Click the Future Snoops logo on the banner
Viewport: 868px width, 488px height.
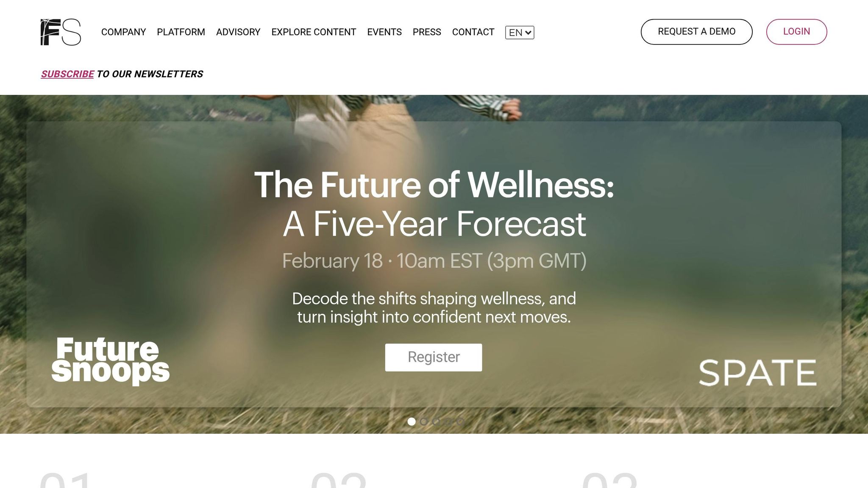[x=111, y=361]
